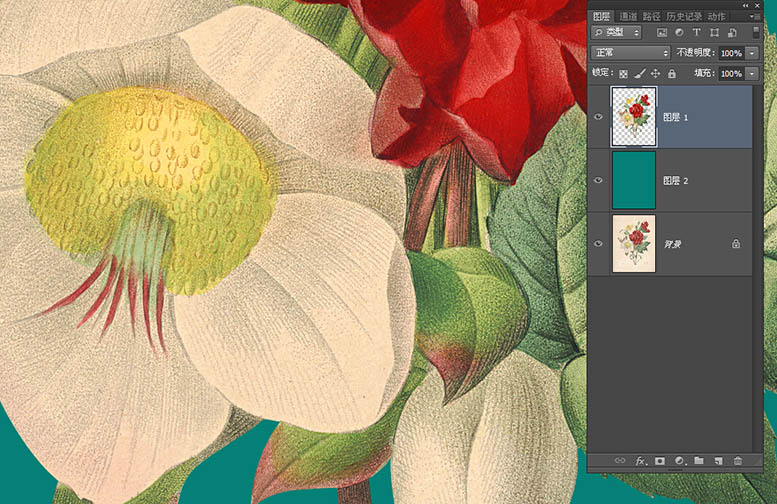Open the 类型 filter type dropdown
777x504 pixels.
point(616,33)
